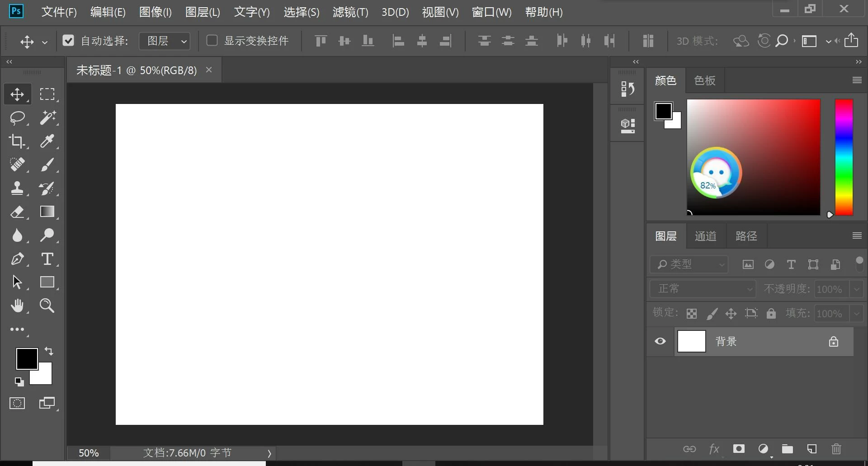Open the Edit Toolbar three-dots menu

[17, 329]
